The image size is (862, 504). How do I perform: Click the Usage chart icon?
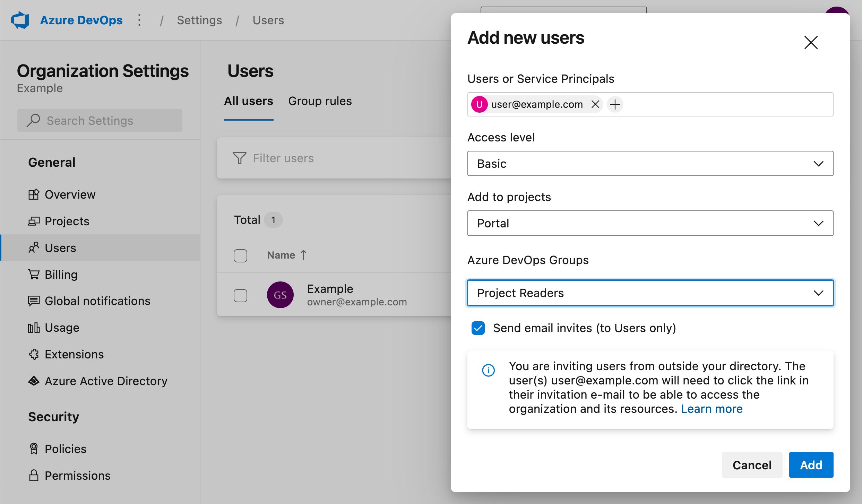coord(34,328)
